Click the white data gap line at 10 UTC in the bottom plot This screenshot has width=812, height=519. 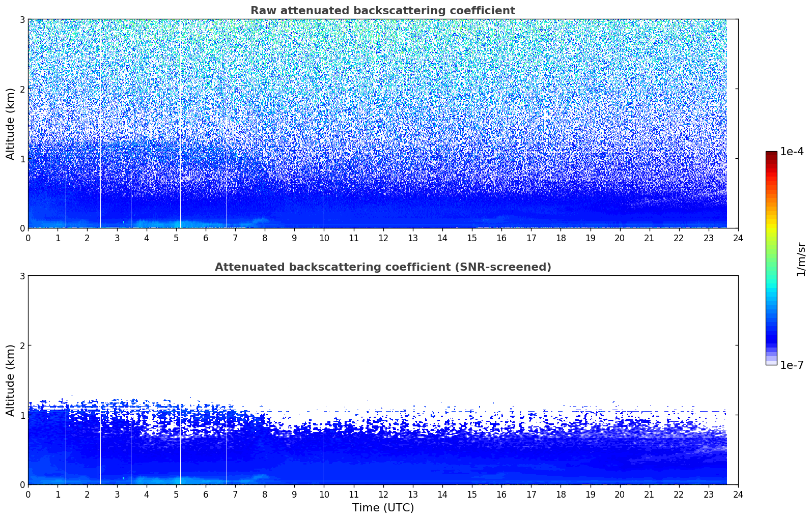(x=323, y=456)
